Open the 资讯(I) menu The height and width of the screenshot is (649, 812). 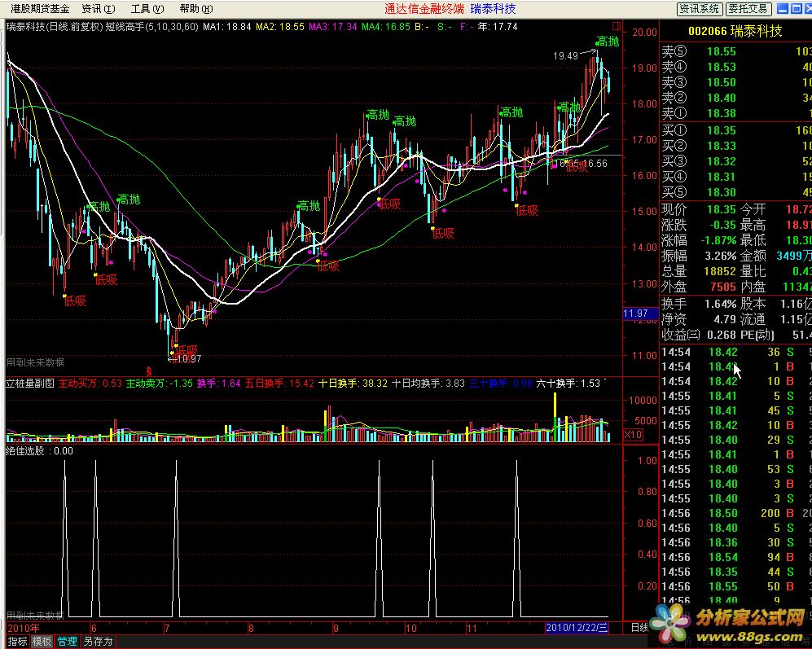coord(99,9)
